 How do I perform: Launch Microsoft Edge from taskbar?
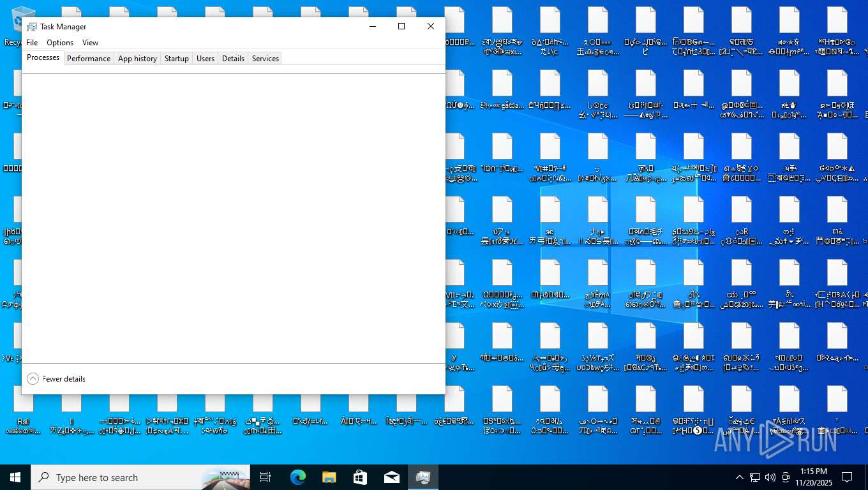point(297,477)
